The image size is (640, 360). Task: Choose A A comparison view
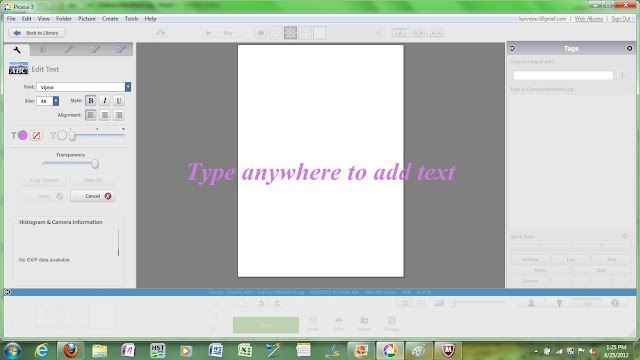[x=436, y=33]
